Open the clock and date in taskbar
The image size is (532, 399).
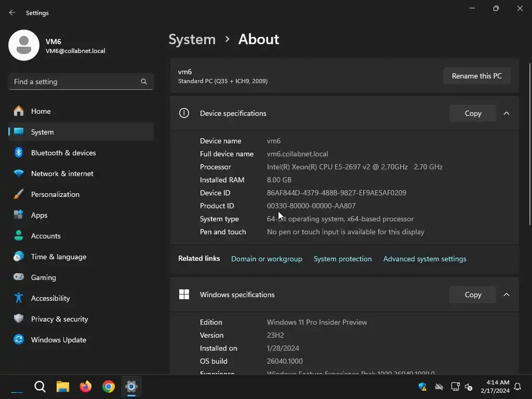(x=495, y=387)
